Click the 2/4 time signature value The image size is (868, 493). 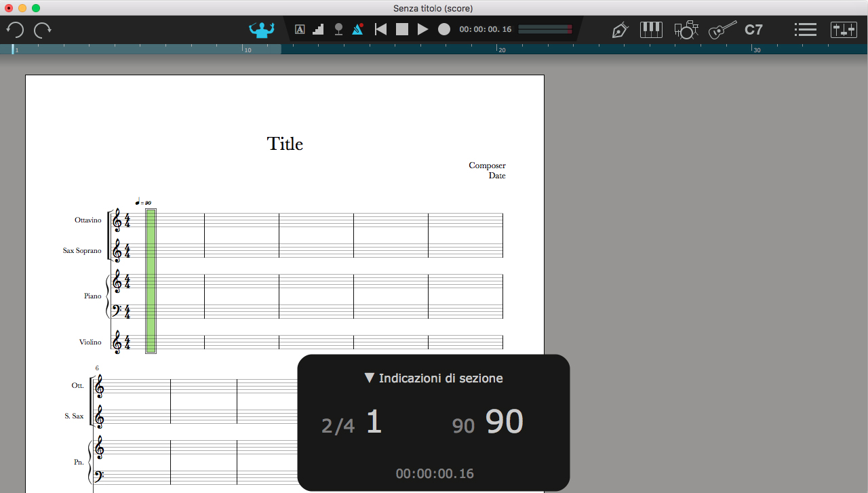click(338, 426)
